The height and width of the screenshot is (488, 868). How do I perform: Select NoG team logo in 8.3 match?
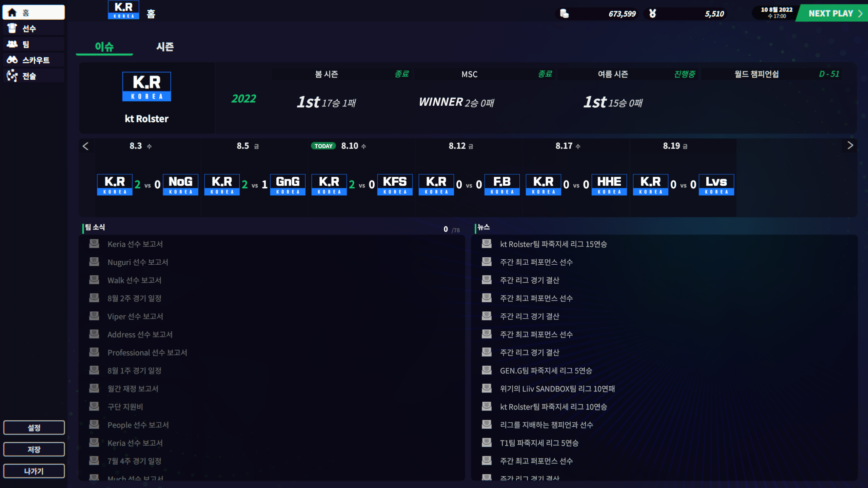(181, 185)
